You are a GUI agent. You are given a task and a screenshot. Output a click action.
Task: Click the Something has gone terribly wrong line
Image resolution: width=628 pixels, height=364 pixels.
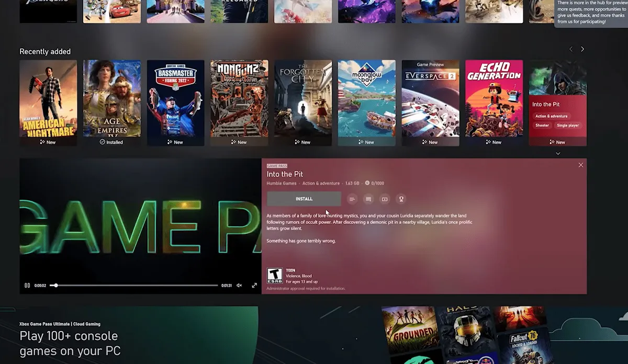tap(301, 241)
